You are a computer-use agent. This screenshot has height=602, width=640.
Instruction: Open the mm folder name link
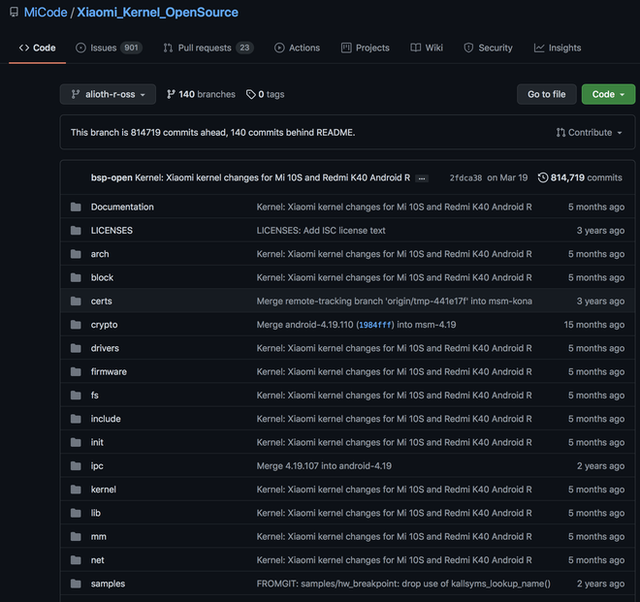98,537
